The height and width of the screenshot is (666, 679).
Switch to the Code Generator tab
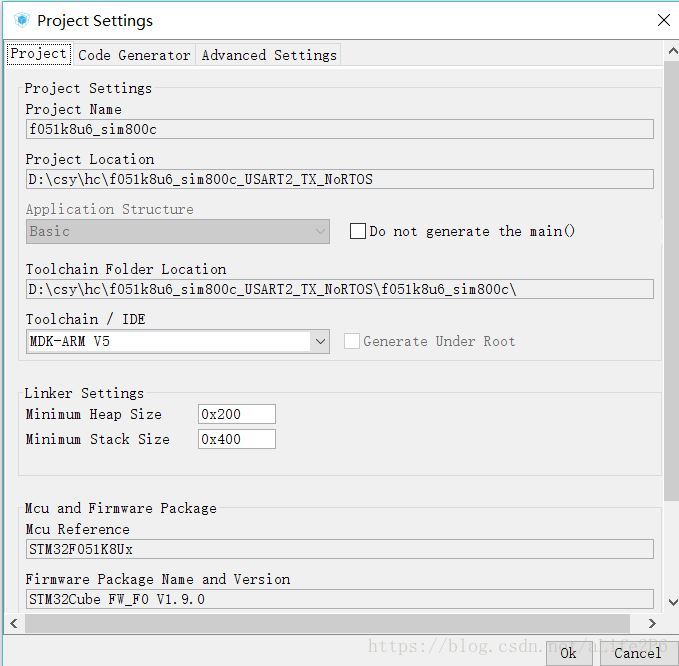click(x=134, y=55)
